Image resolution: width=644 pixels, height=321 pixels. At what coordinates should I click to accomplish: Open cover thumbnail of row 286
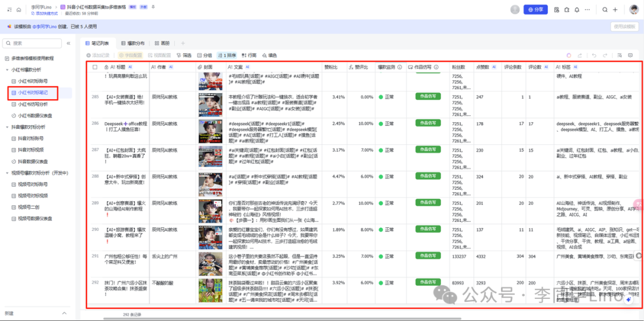pyautogui.click(x=210, y=131)
